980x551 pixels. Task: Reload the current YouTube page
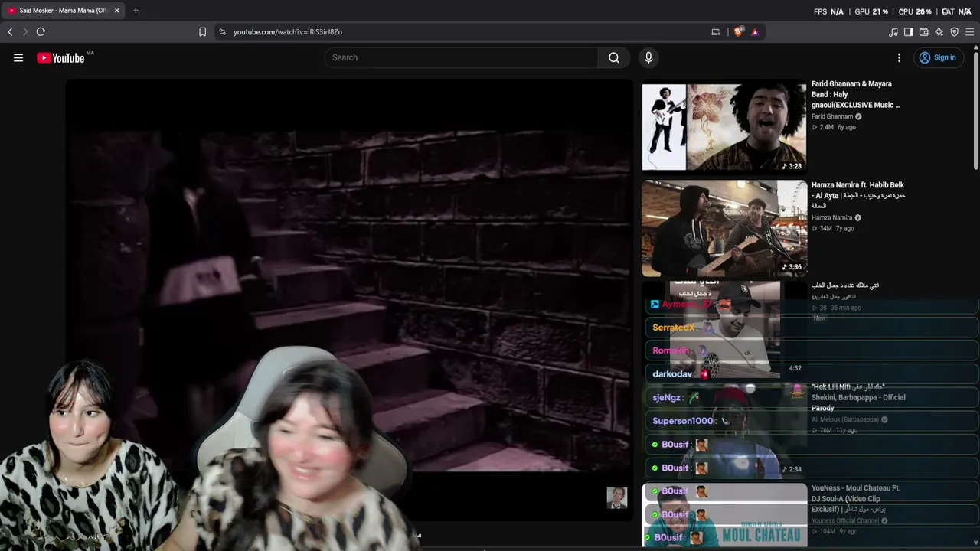pyautogui.click(x=41, y=32)
